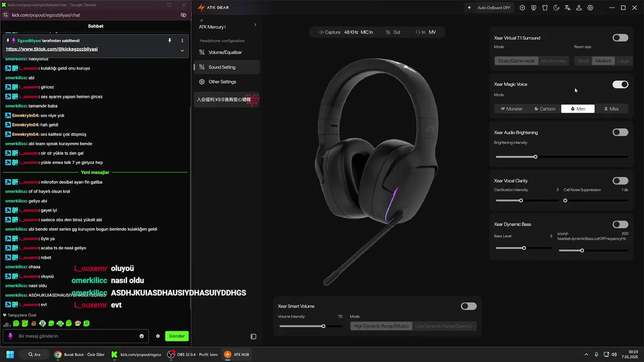644x362 pixels.
Task: Open the emoji picker in chat input
Action: [x=142, y=336]
